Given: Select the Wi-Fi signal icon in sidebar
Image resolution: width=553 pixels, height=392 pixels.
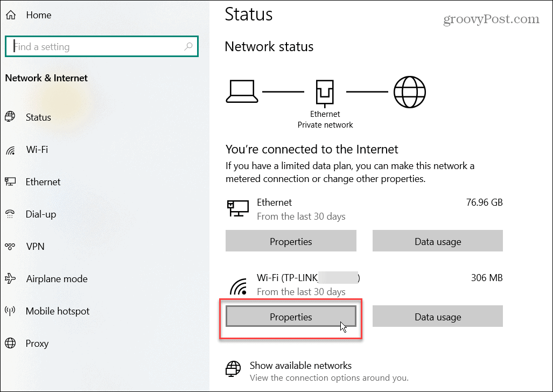Looking at the screenshot, I should click(11, 149).
